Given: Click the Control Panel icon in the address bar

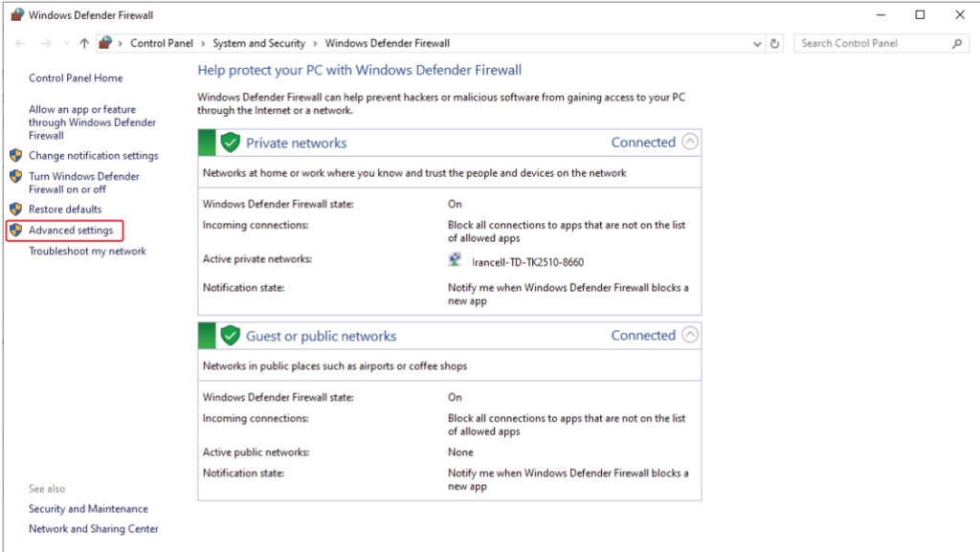Looking at the screenshot, I should point(105,43).
